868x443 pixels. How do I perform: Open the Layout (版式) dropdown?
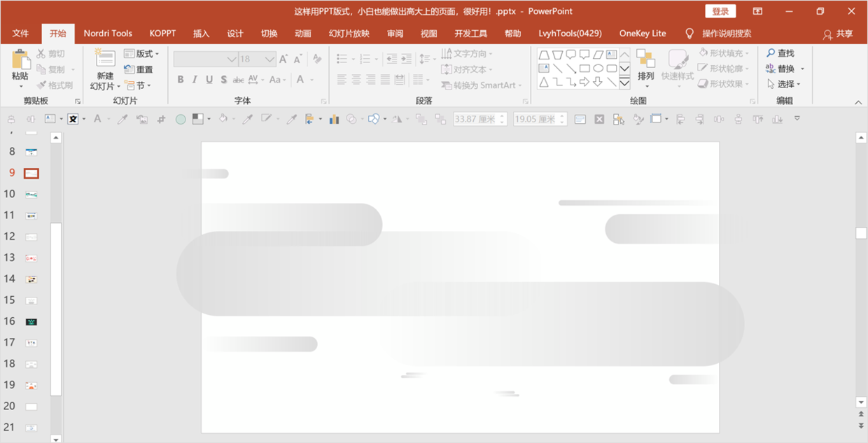[141, 54]
